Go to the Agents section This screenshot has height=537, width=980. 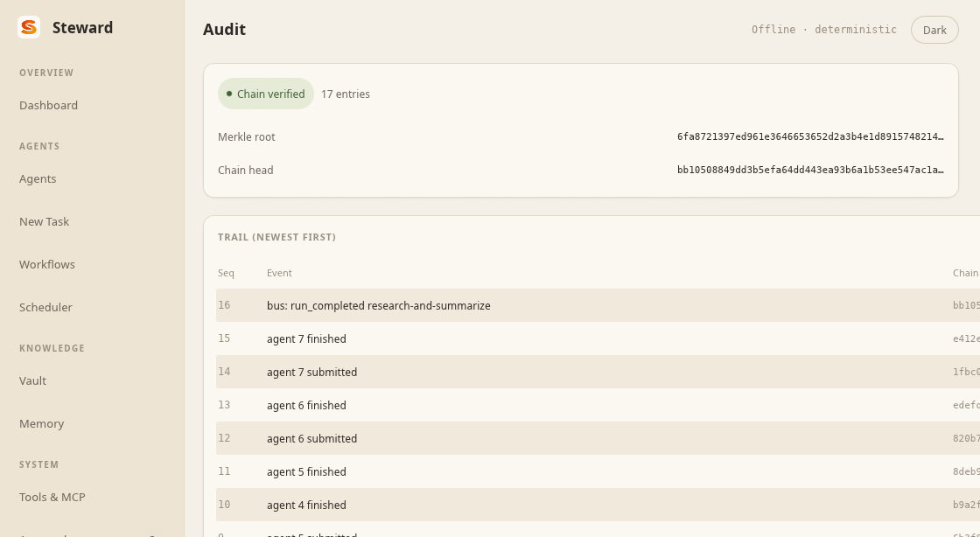pos(38,179)
